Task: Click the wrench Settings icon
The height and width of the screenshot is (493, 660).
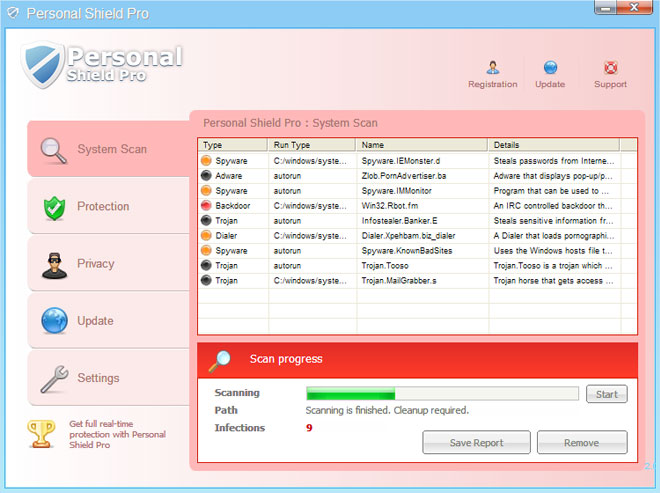Action: click(x=54, y=378)
